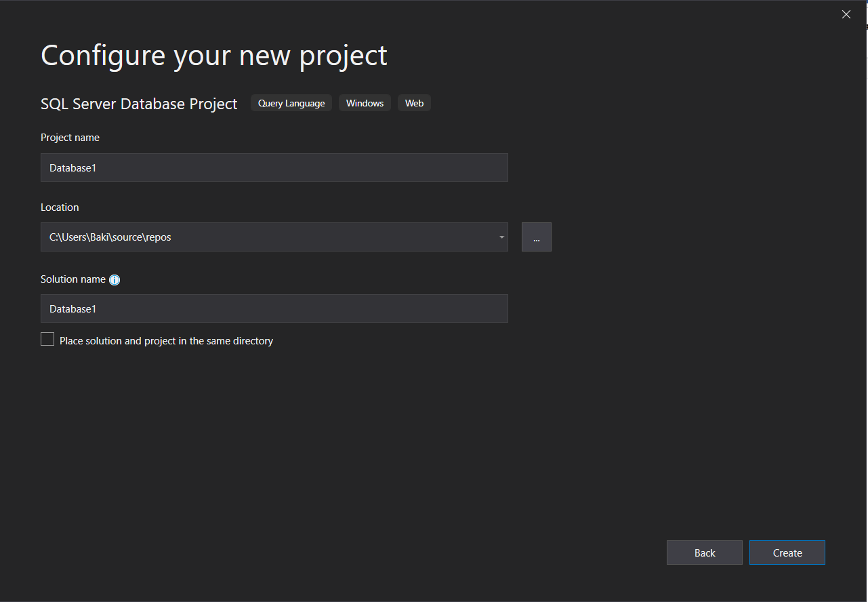Image resolution: width=868 pixels, height=602 pixels.
Task: Select the Windows tag
Action: pos(365,103)
